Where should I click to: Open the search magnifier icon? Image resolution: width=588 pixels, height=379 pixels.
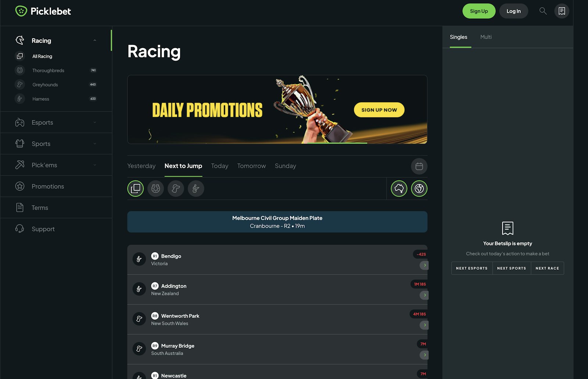(x=543, y=11)
